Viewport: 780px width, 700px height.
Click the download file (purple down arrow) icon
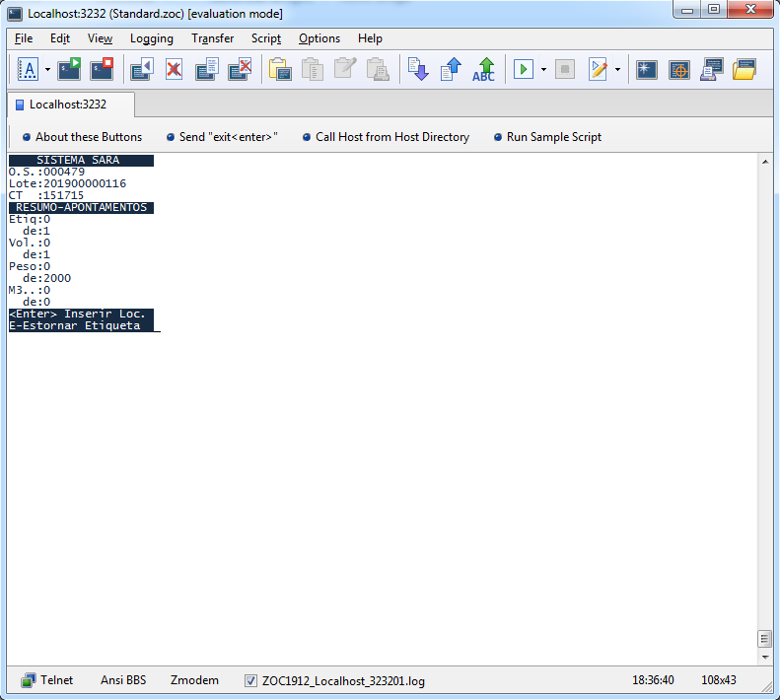[x=418, y=69]
